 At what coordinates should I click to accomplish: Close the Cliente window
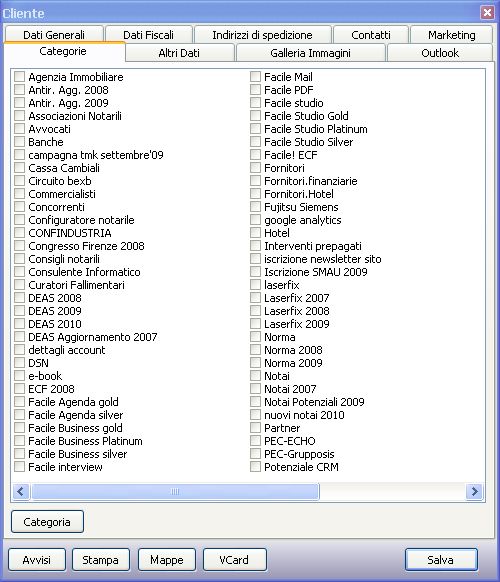[487, 13]
